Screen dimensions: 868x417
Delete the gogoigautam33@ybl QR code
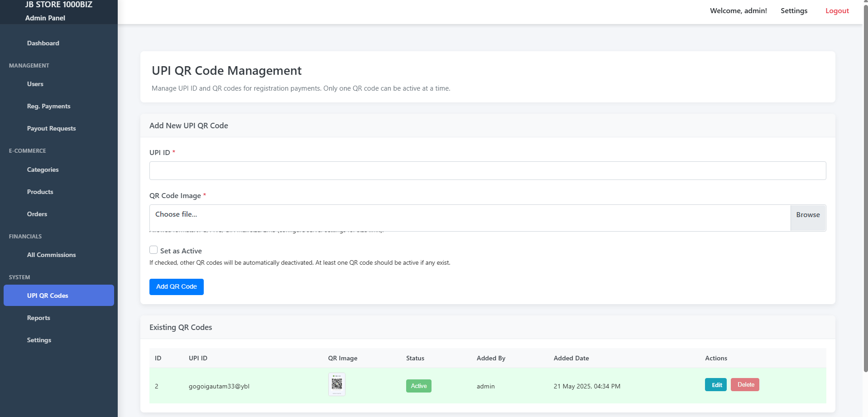[745, 385]
